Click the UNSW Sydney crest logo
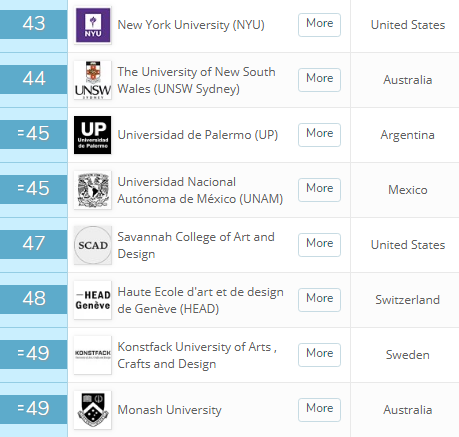 (93, 80)
